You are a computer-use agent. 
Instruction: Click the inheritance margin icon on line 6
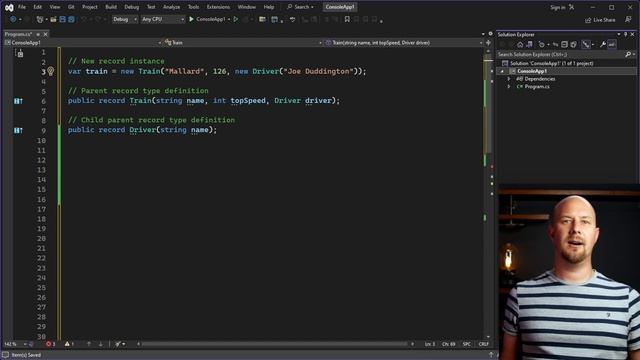tap(18, 101)
